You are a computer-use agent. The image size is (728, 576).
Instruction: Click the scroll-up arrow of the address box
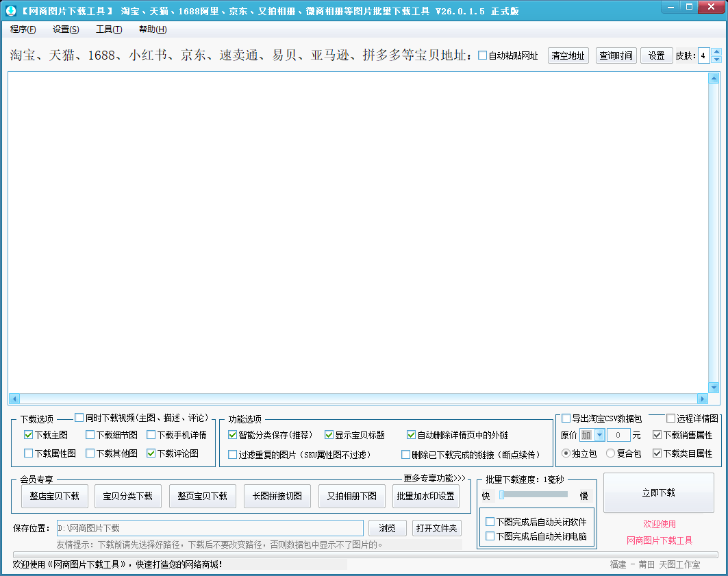(714, 79)
